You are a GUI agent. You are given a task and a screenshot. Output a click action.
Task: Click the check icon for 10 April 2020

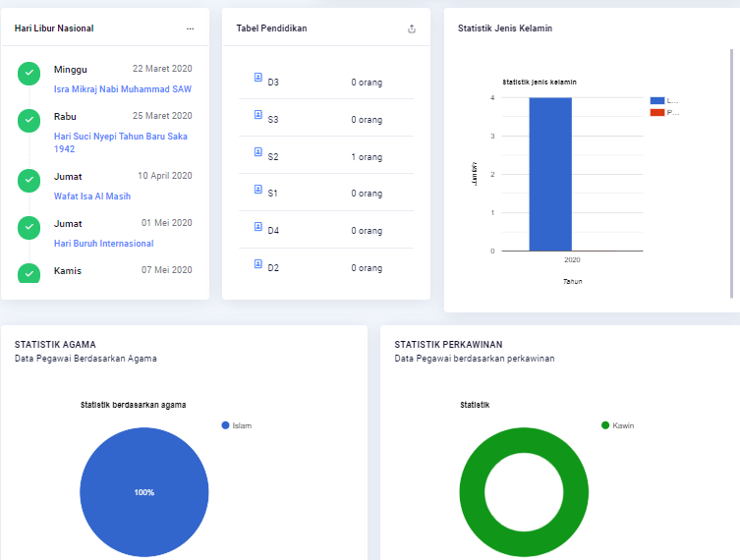point(28,180)
